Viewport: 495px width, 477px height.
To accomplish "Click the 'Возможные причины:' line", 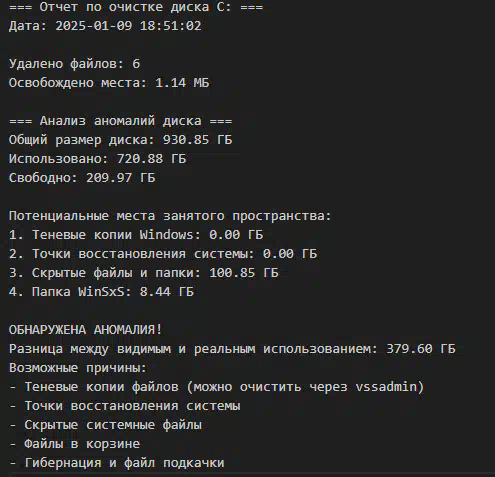I will tap(78, 368).
